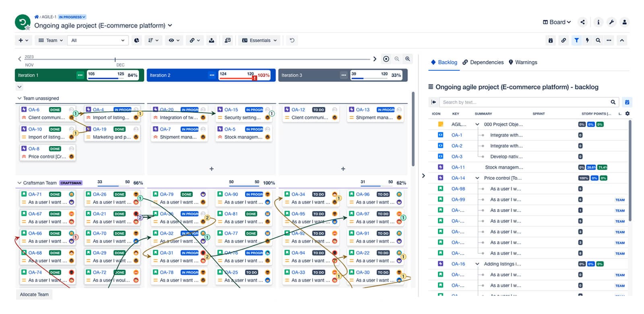Open Iteration 1 three-dot menu
This screenshot has height=314, width=644.
(x=80, y=75)
